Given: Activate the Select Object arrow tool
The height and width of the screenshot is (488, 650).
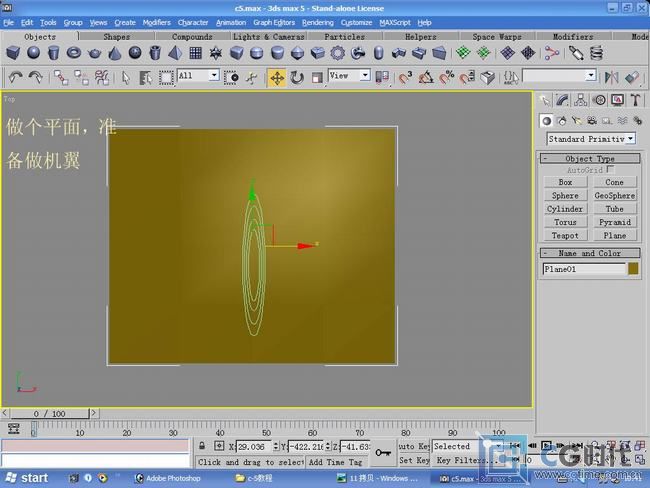Looking at the screenshot, I should pyautogui.click(x=126, y=78).
